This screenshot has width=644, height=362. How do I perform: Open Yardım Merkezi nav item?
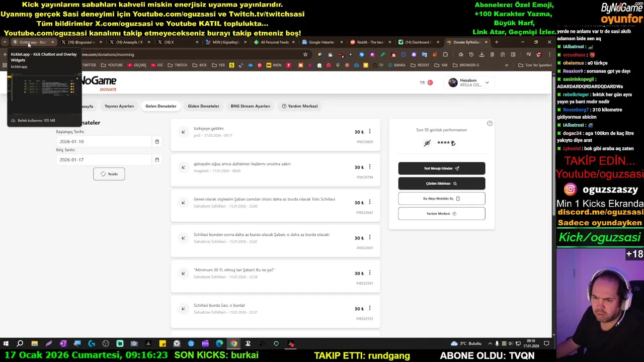click(300, 106)
